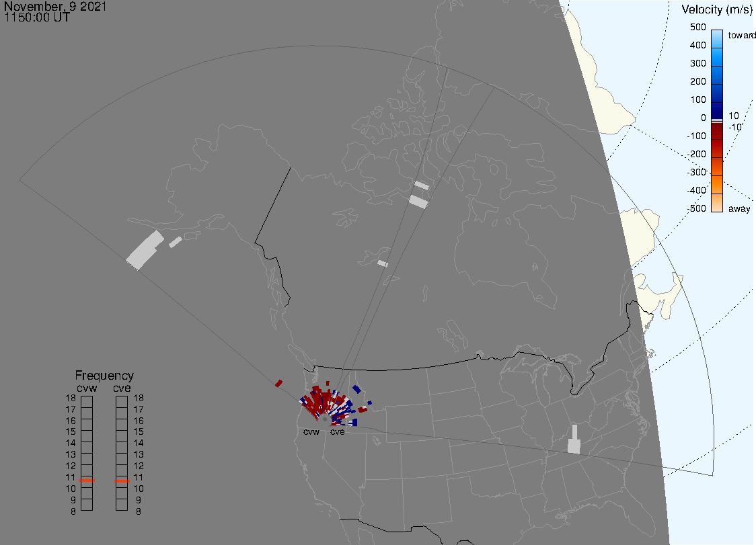Viewport: 756px width, 545px height.
Task: Click the cve header above frequency bar
Action: 122,388
